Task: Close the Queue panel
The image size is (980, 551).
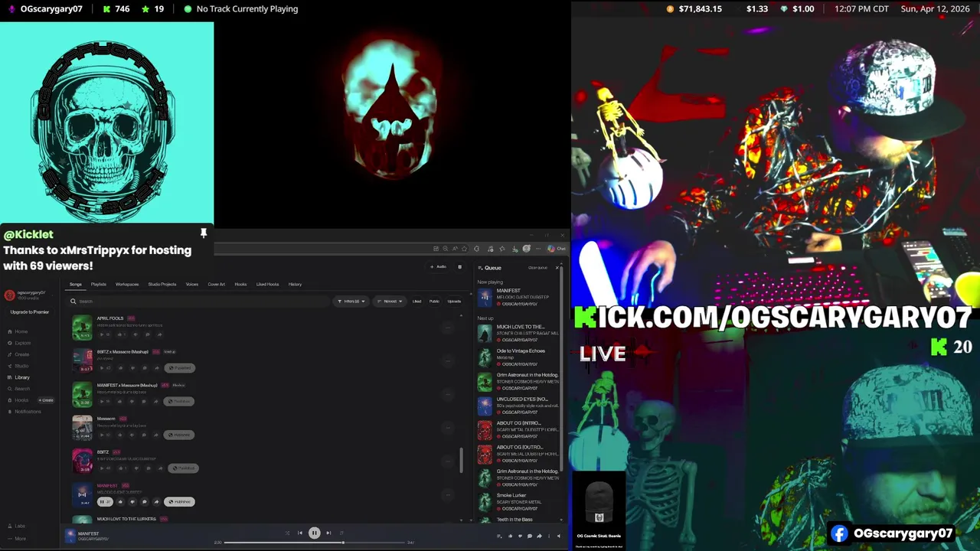Action: pos(557,268)
